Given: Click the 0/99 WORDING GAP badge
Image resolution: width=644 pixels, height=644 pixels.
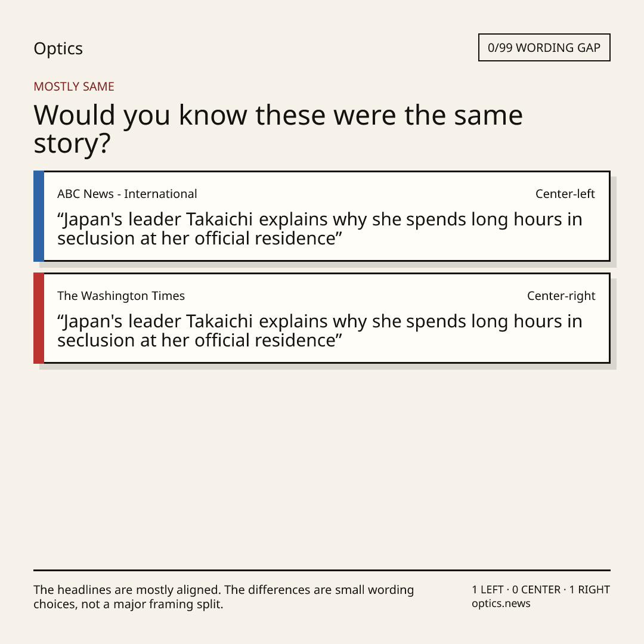Looking at the screenshot, I should click(544, 48).
